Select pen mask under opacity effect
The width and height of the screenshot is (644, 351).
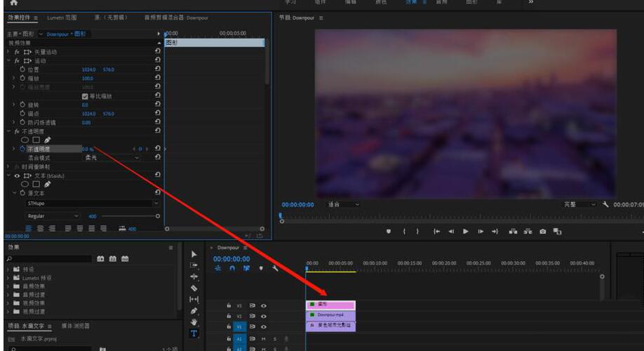tap(47, 140)
